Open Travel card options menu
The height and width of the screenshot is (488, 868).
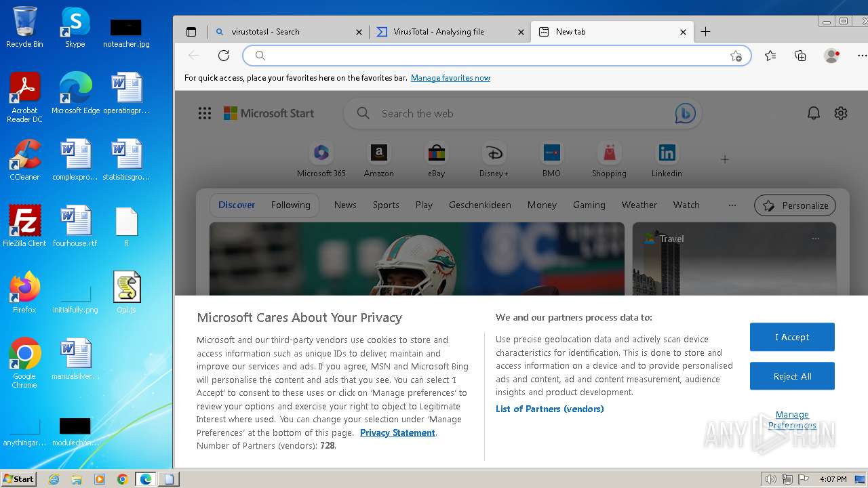coord(816,239)
